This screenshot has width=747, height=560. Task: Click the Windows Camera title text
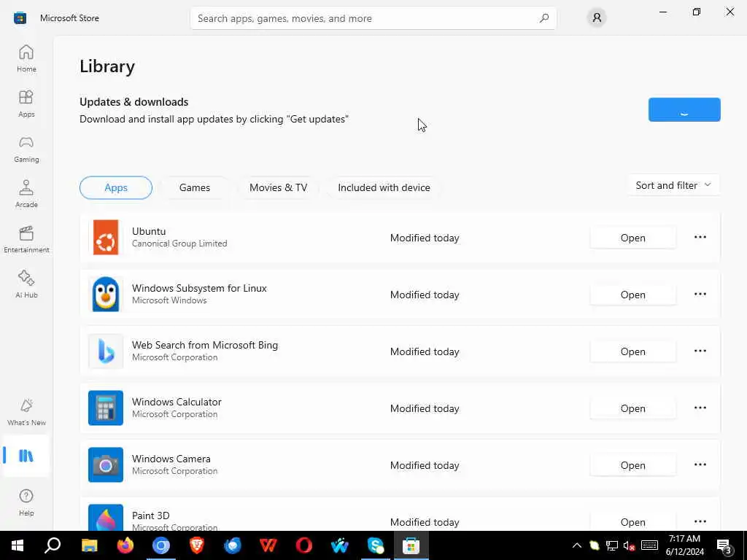tap(171, 459)
